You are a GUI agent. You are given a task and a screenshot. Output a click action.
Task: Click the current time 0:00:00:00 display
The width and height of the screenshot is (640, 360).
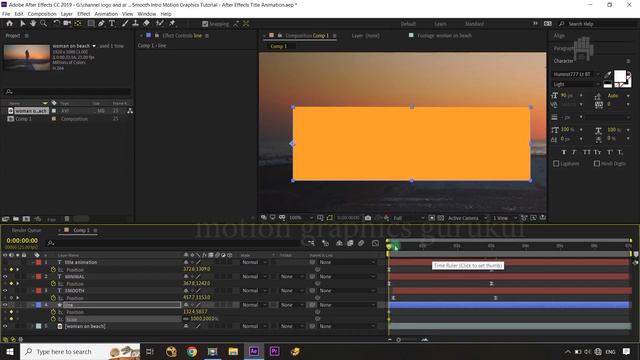(x=22, y=241)
